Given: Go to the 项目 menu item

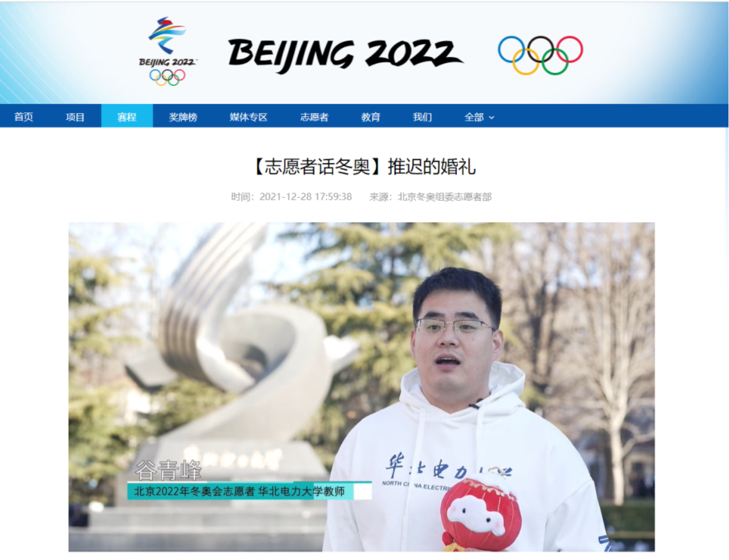Looking at the screenshot, I should 75,117.
